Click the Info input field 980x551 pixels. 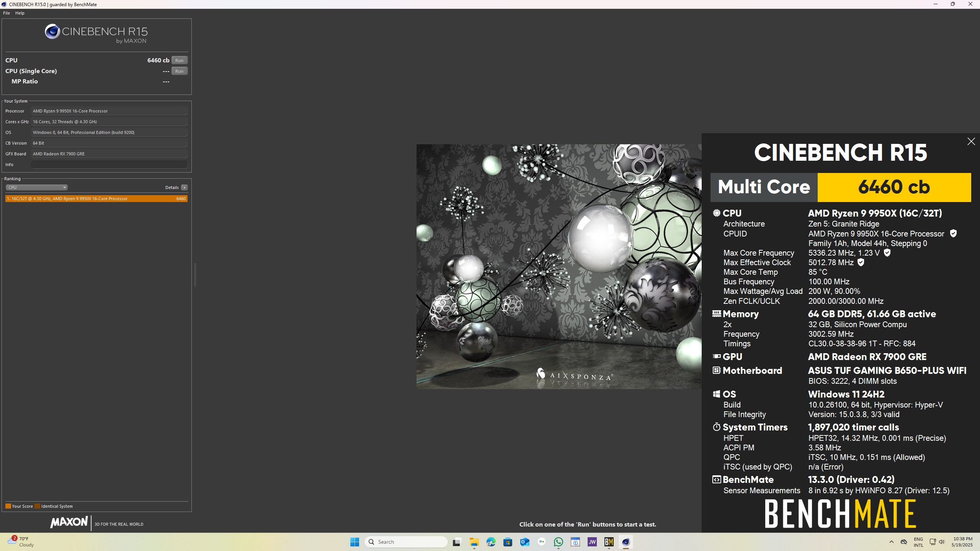tap(109, 165)
